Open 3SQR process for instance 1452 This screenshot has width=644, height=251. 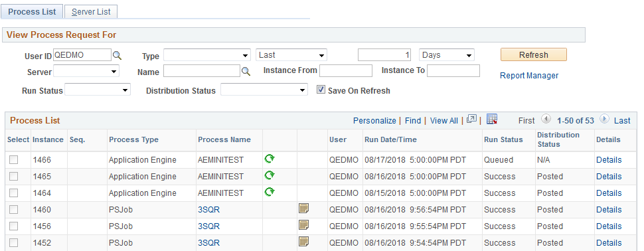208,243
